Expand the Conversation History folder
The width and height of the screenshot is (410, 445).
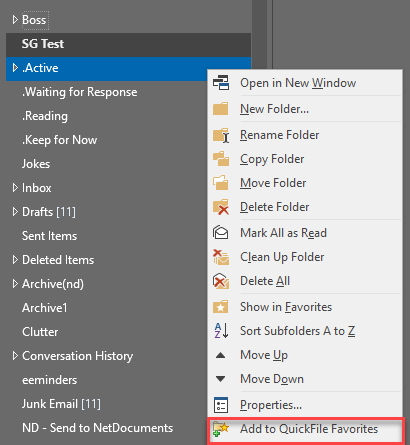point(15,356)
